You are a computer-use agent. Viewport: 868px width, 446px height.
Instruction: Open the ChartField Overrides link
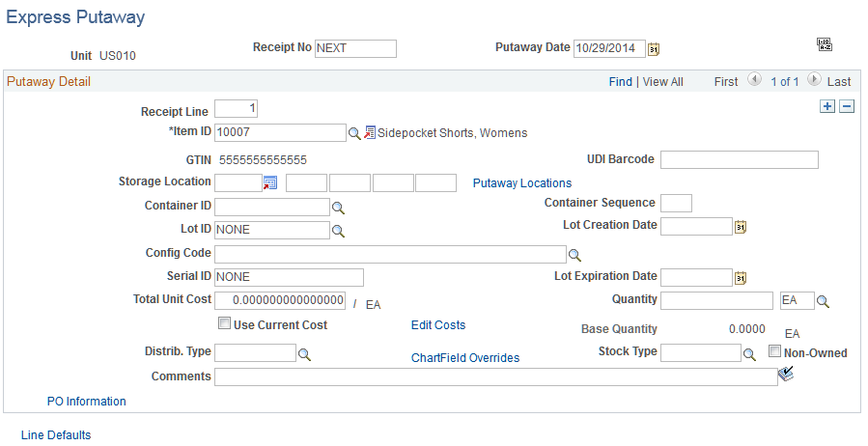pos(465,358)
